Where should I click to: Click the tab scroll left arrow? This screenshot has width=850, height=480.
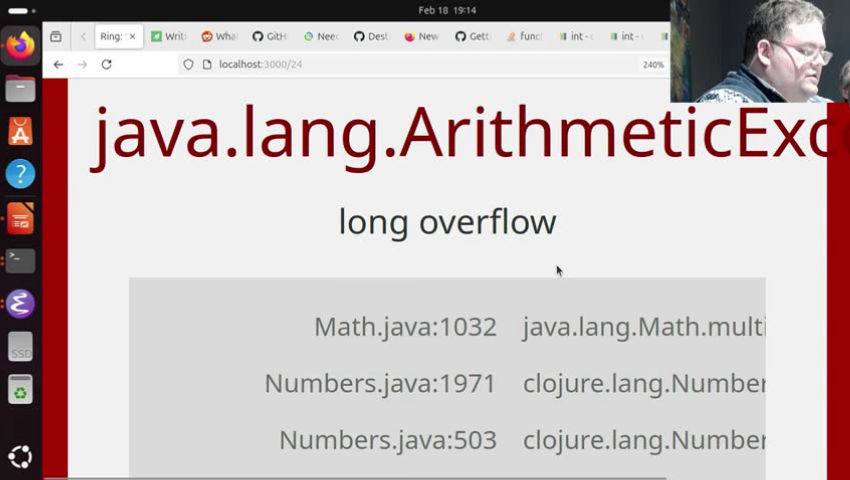83,36
